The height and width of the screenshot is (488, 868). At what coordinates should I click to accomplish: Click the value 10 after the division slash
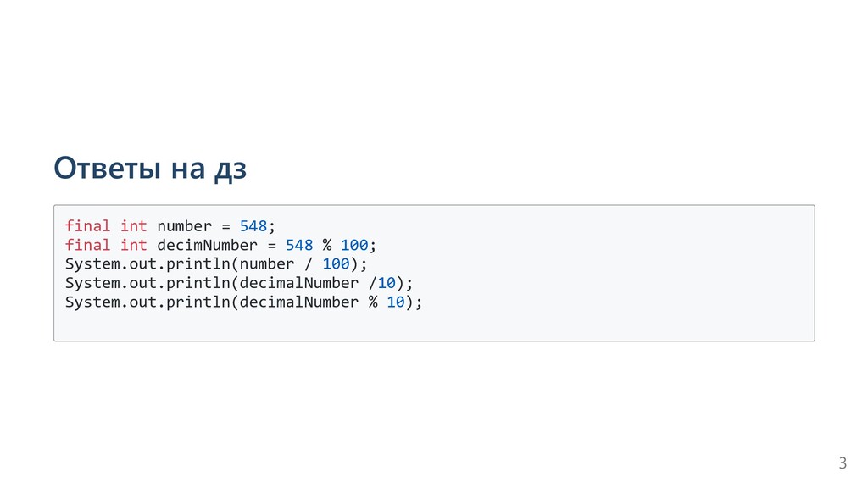pos(387,283)
